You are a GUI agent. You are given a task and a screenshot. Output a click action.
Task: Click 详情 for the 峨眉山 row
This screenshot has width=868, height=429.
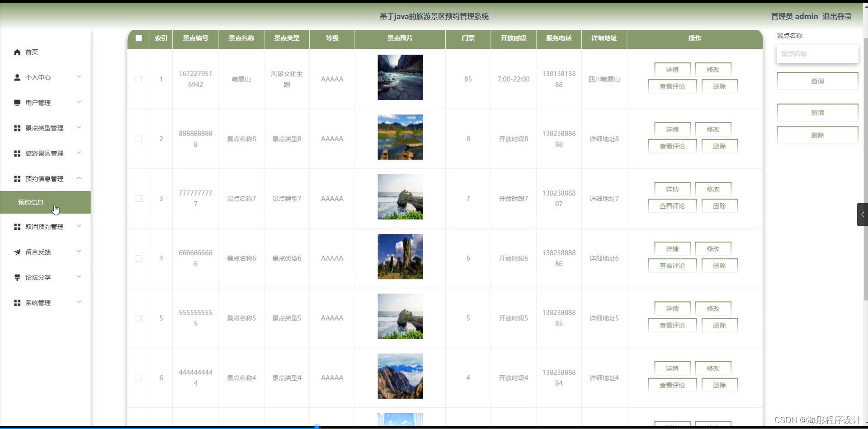click(672, 70)
